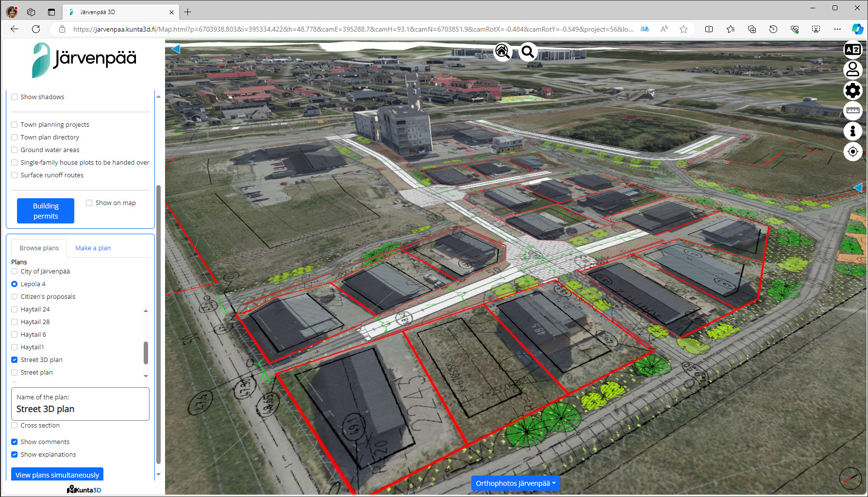Select City of Järvenpää radio
868x497 pixels.
tap(15, 272)
